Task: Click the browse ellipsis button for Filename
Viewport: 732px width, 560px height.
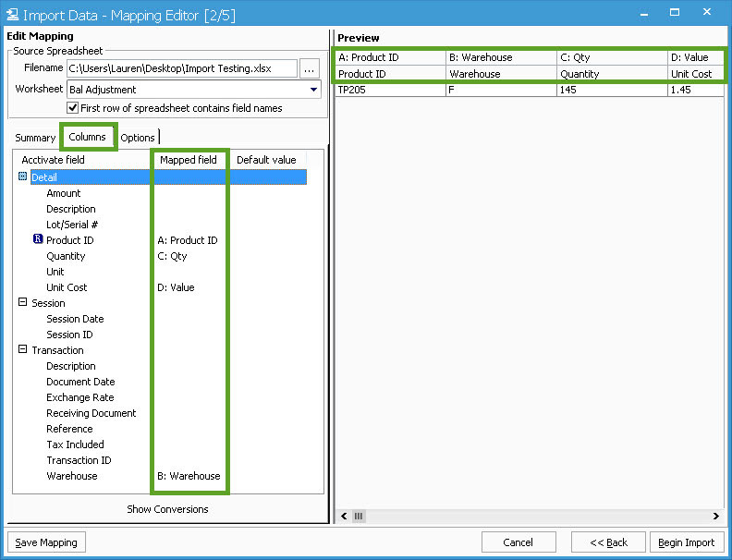Action: (310, 68)
